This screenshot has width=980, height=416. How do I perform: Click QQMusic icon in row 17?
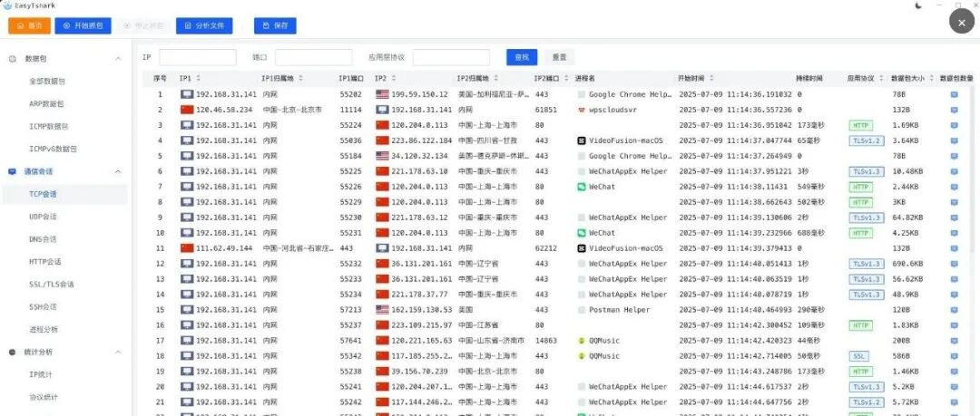pos(582,341)
